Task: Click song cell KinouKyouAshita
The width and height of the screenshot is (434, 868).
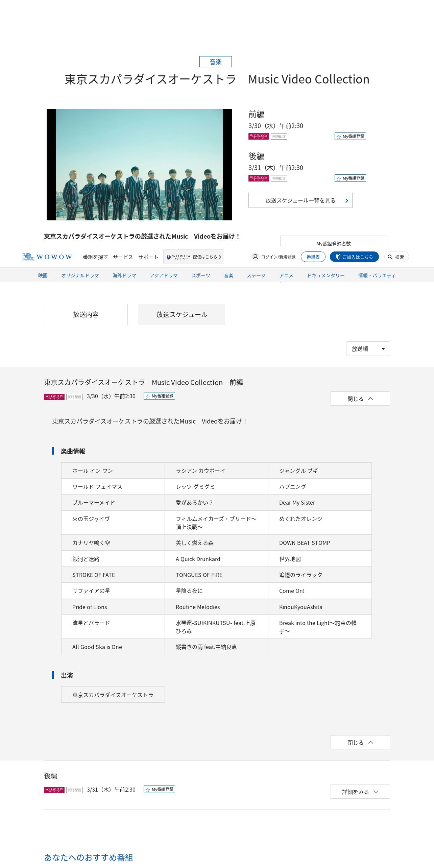Action: pos(320,607)
